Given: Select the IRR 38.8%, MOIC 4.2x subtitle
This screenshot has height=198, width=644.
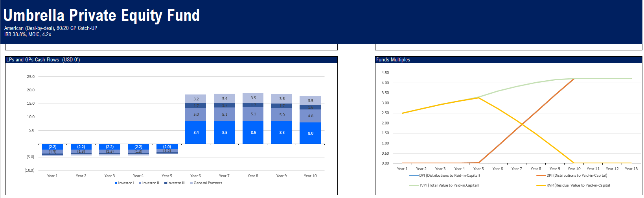Looking at the screenshot, I should 28,35.
